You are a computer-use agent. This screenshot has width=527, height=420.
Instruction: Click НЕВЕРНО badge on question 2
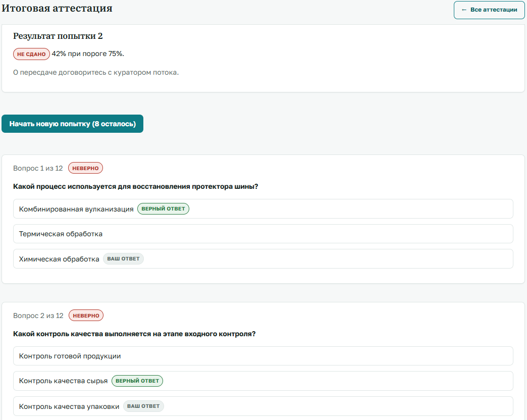[x=86, y=316]
